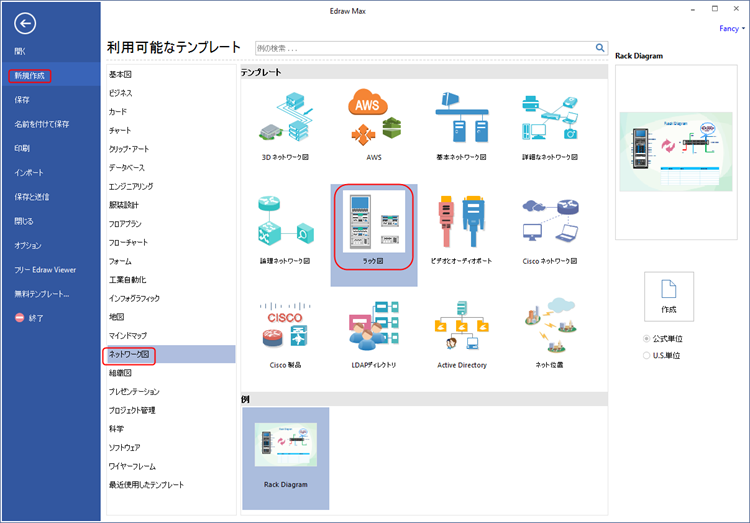The image size is (750, 523).
Task: Choose 名前を付けて保存
Action: coord(42,124)
